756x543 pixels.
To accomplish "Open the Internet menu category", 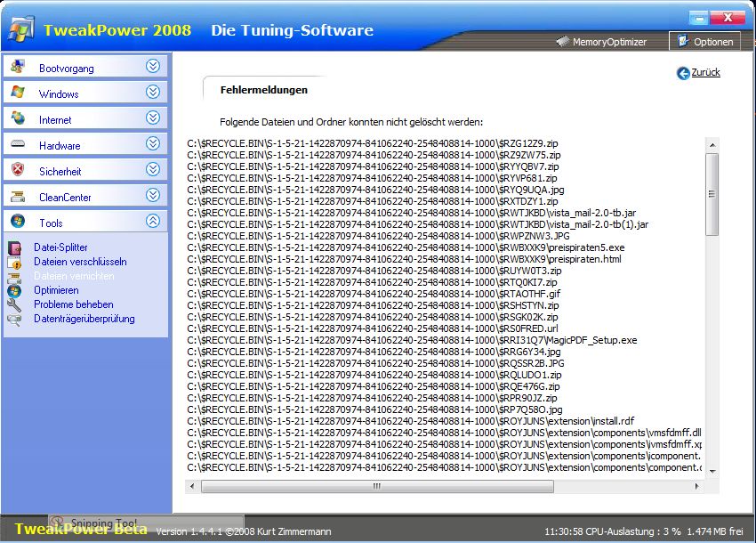I will [85, 118].
